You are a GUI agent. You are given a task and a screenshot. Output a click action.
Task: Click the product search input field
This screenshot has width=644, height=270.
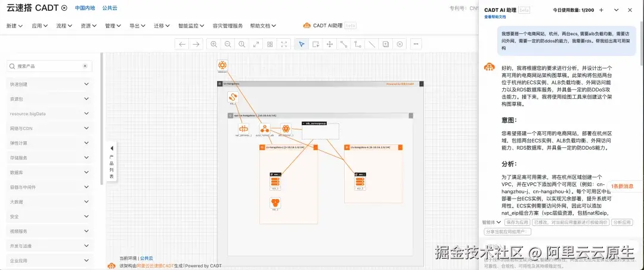tap(49, 66)
